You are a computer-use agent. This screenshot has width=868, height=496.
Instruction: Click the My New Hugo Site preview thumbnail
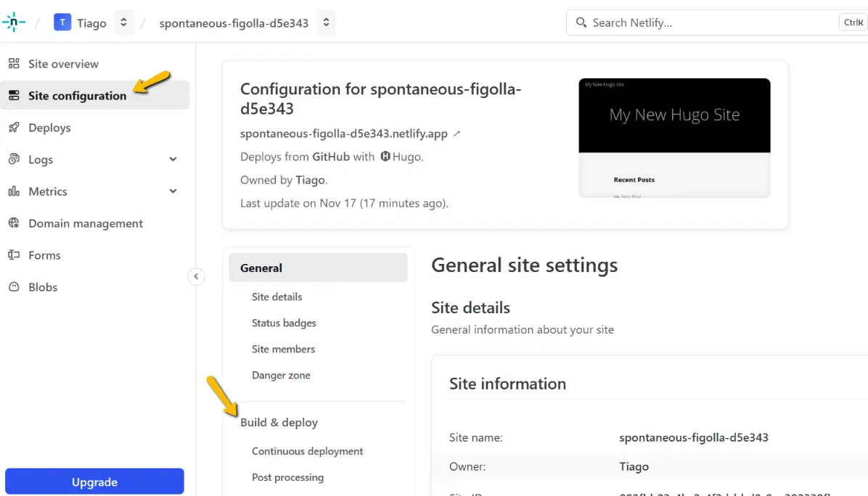[674, 138]
